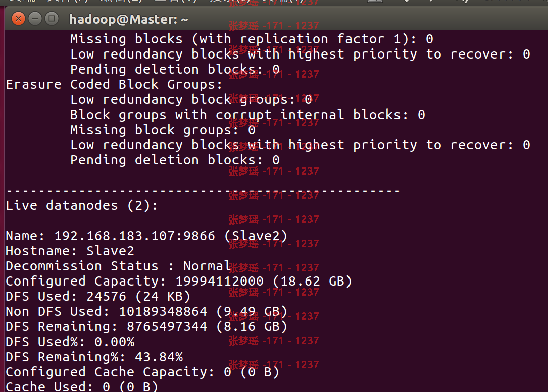Click the DFS Remaining% 43.84% value

click(x=159, y=357)
